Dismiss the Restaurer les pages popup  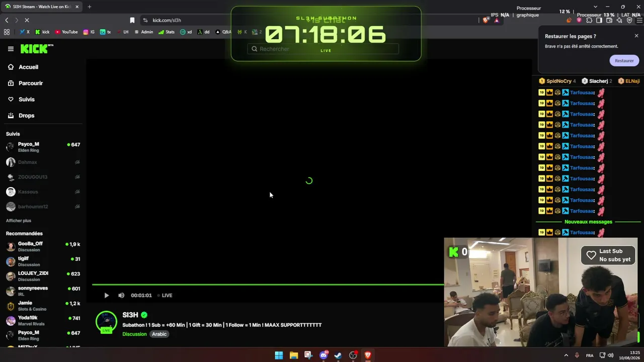click(636, 36)
